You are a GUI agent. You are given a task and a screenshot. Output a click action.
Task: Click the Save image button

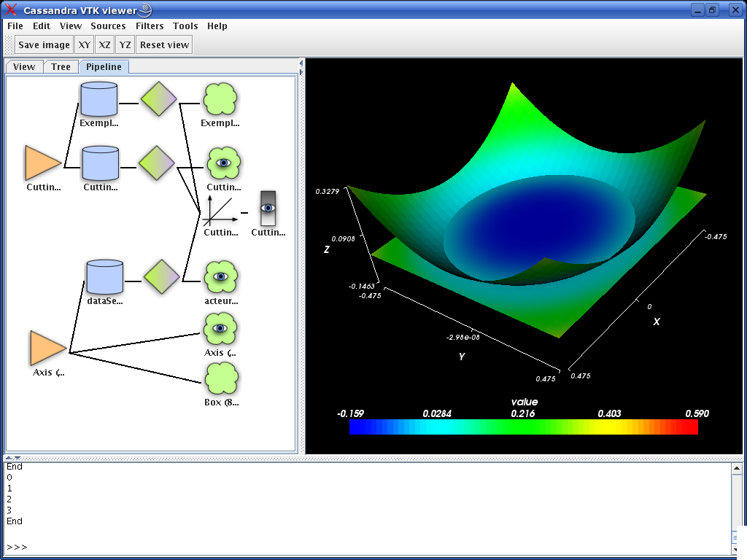pyautogui.click(x=44, y=44)
